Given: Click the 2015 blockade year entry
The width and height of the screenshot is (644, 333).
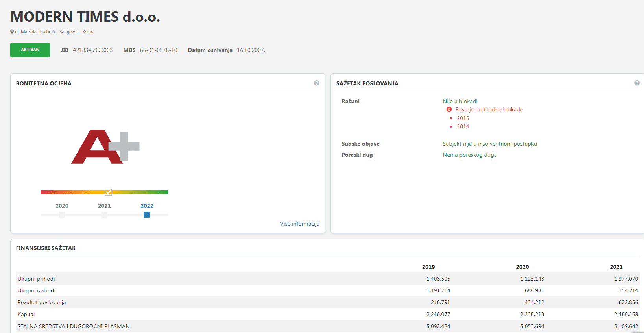Looking at the screenshot, I should pos(463,118).
